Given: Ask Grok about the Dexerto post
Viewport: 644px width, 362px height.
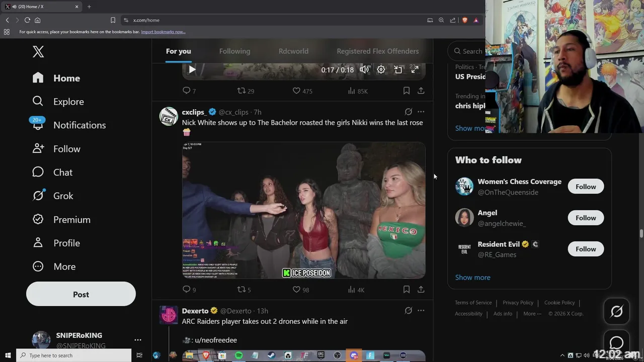Looking at the screenshot, I should pos(409,310).
